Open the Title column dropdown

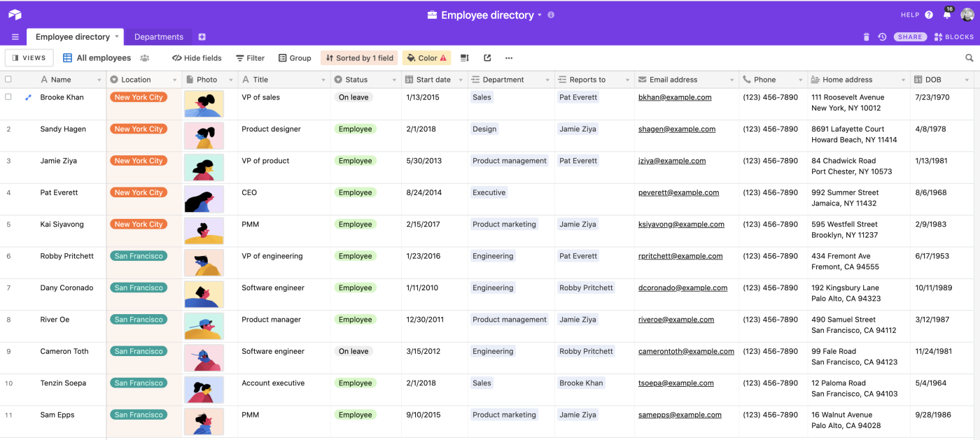(323, 80)
